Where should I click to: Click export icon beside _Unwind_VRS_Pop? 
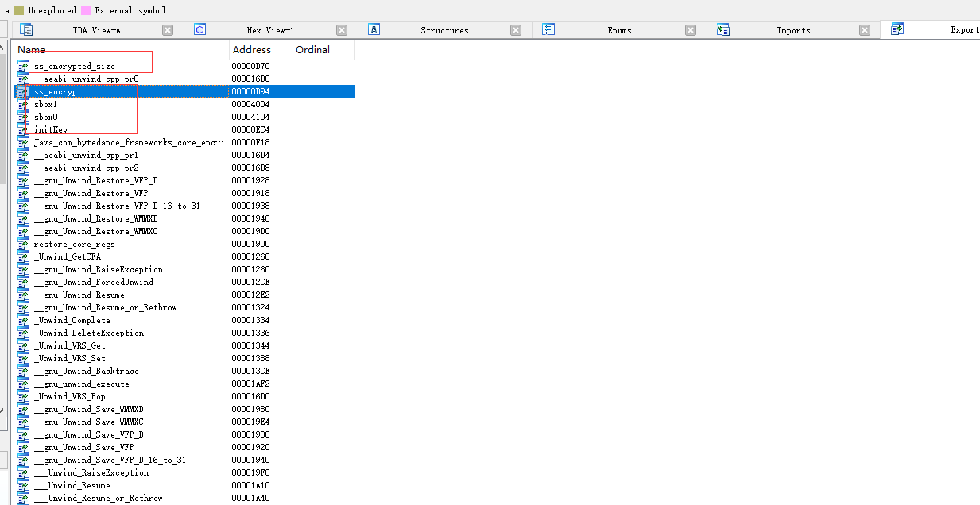23,397
